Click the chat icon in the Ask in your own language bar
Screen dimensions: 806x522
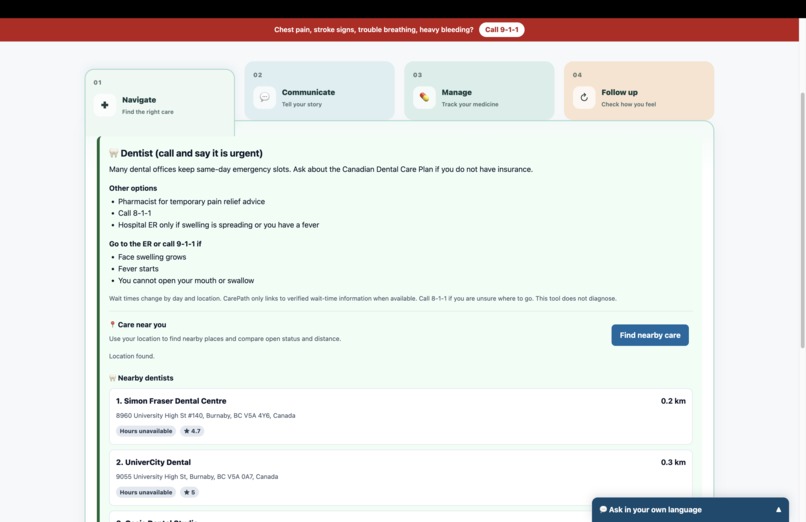point(603,510)
